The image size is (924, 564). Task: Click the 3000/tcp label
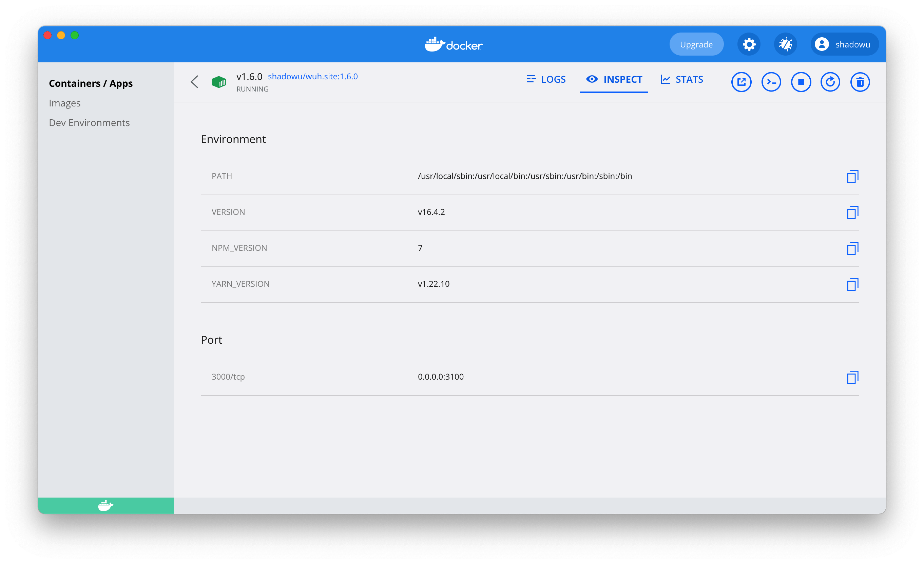click(x=228, y=377)
